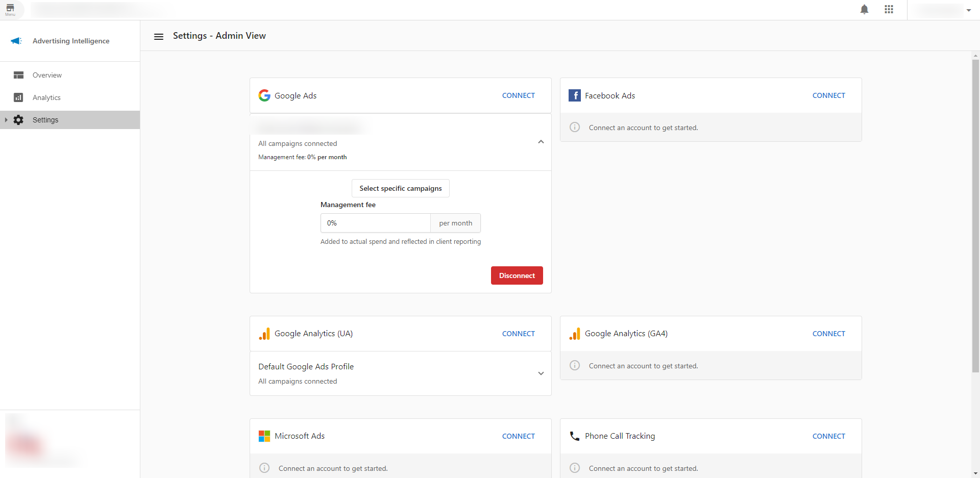Connect a Facebook Ads account
This screenshot has width=980, height=478.
828,95
